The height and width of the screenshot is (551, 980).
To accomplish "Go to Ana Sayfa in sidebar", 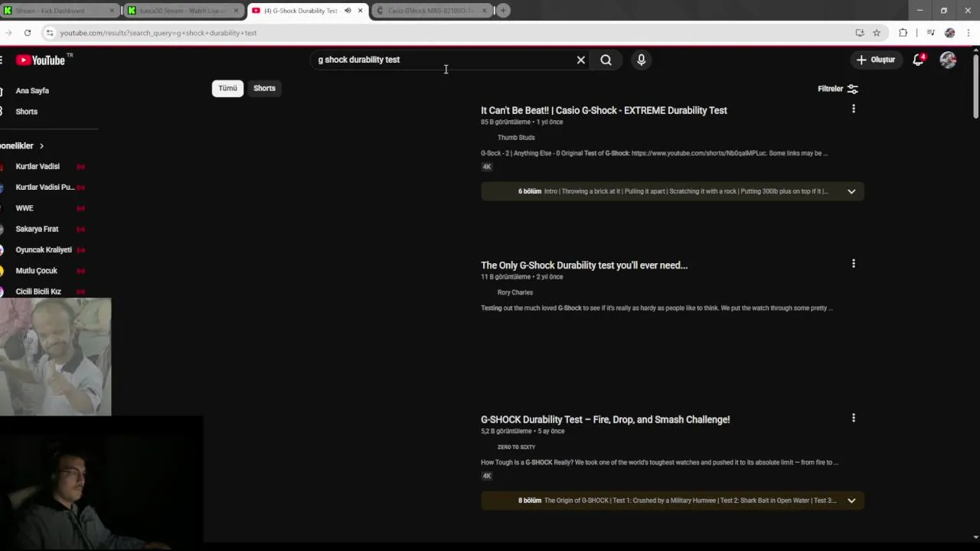I will point(32,90).
